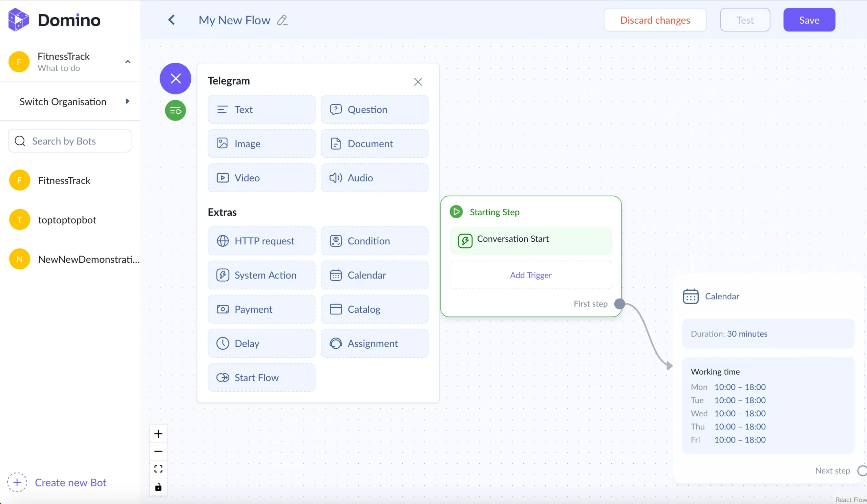The image size is (867, 504).
Task: Add an Image block to the flow
Action: (x=261, y=144)
